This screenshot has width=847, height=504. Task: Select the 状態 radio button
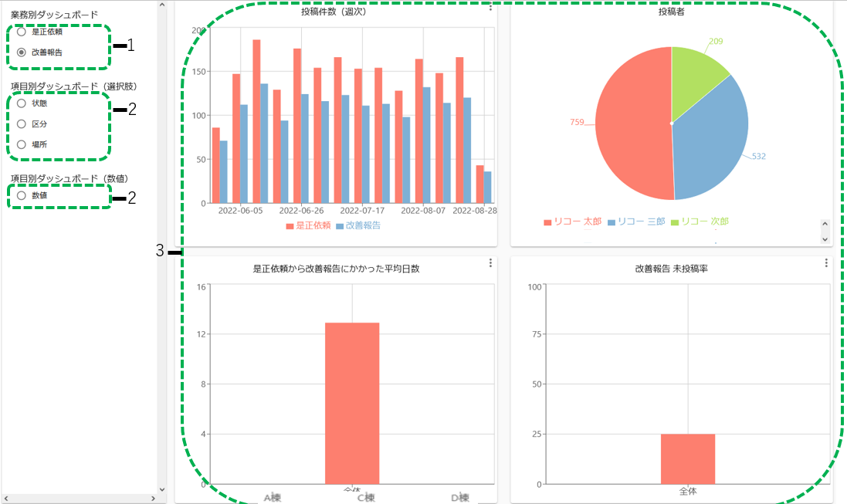(x=22, y=103)
